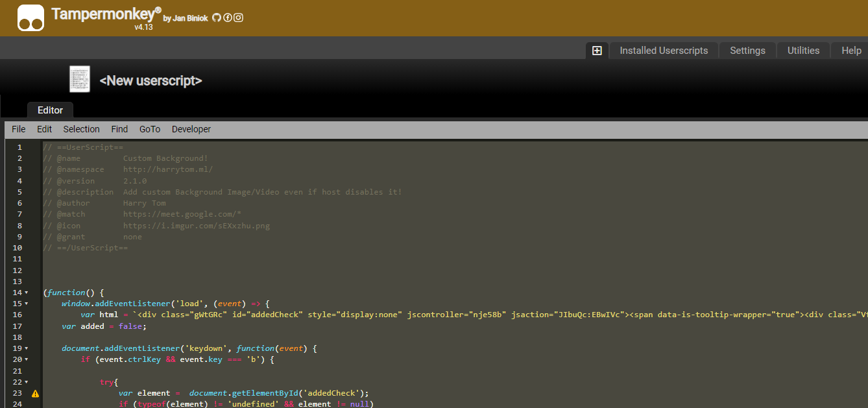Open the Instagram icon link
The image size is (868, 408).
coord(239,18)
